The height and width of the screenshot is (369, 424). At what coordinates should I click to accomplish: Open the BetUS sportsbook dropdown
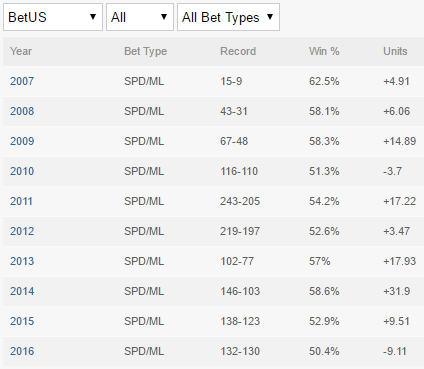coord(53,17)
